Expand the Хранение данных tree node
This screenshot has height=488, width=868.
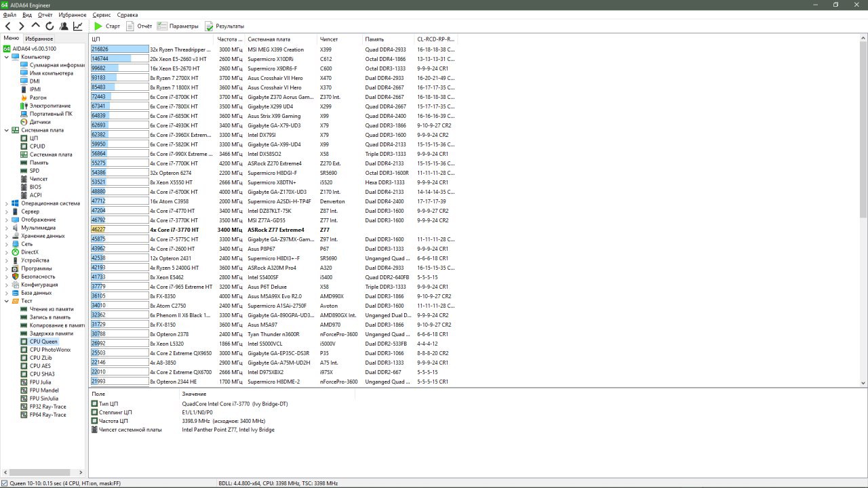click(7, 236)
